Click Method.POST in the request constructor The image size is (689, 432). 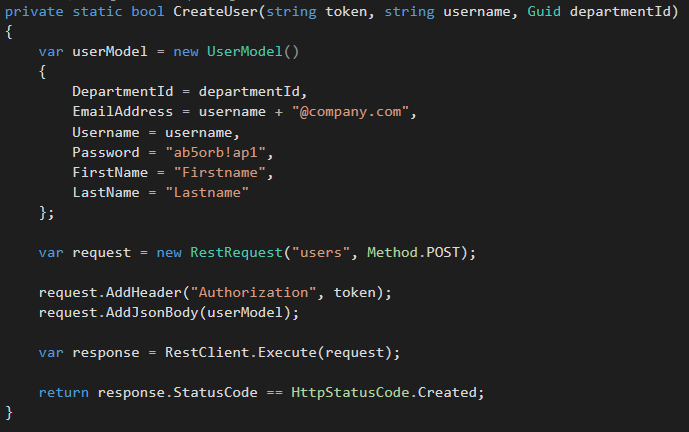413,252
